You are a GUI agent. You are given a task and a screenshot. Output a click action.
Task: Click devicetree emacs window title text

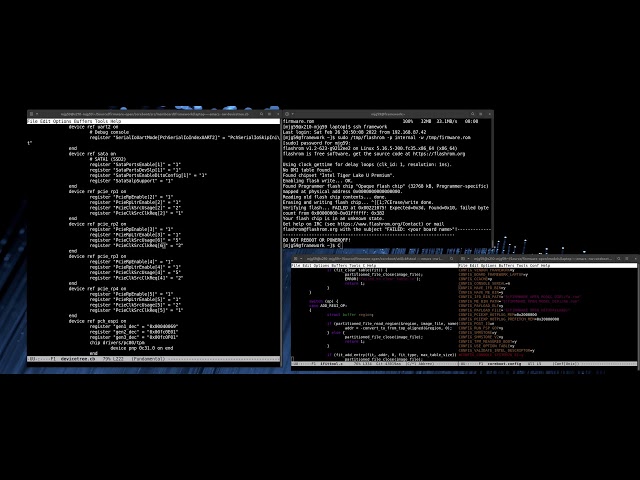155,114
